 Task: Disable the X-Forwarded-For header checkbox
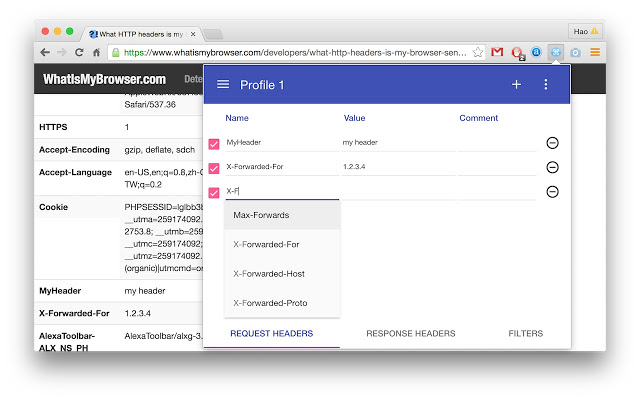(214, 168)
